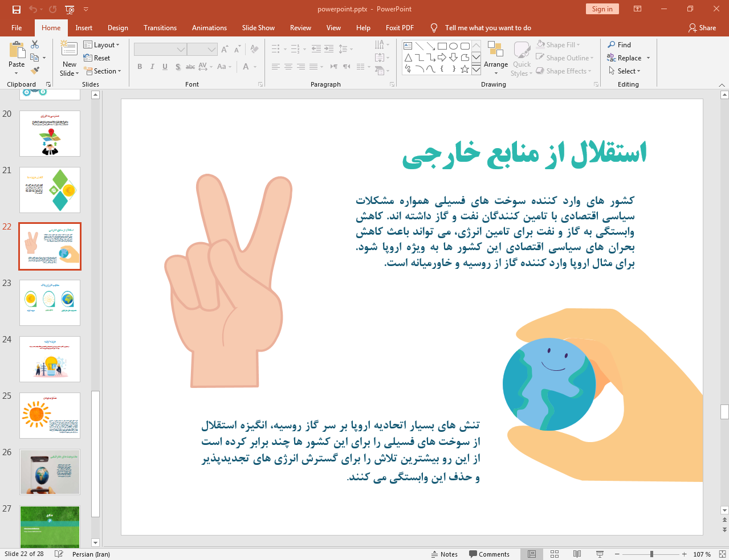729x560 pixels.
Task: Increase font size with the A icon
Action: pyautogui.click(x=225, y=50)
